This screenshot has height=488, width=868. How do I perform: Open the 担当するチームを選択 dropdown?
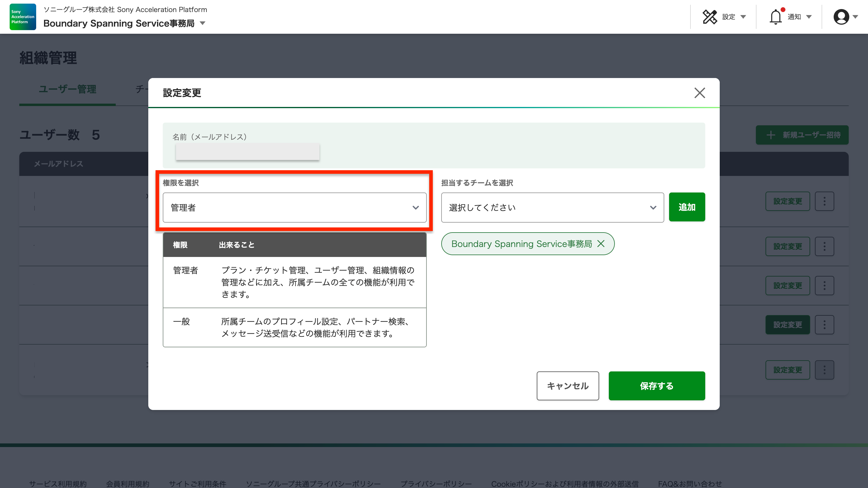tap(552, 208)
